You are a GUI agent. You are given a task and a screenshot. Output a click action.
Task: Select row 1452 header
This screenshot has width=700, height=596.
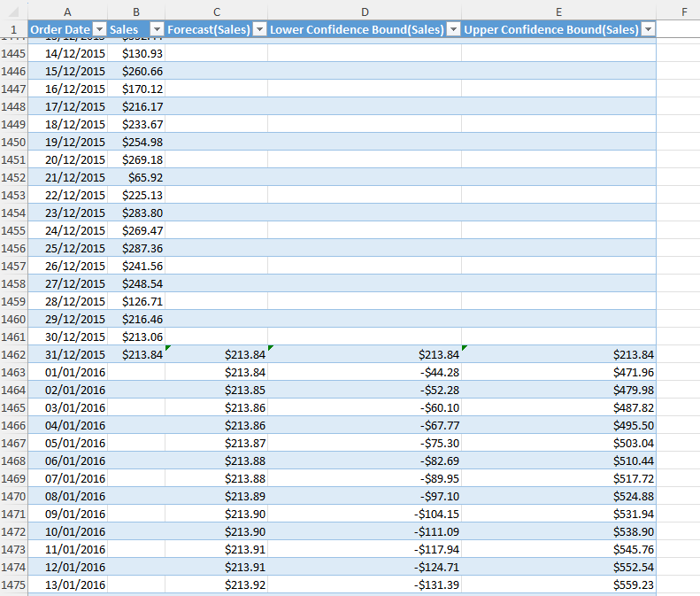13,177
